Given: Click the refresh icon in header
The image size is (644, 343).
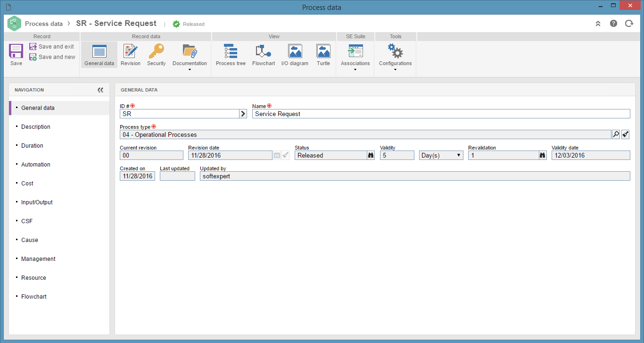Looking at the screenshot, I should pyautogui.click(x=629, y=24).
